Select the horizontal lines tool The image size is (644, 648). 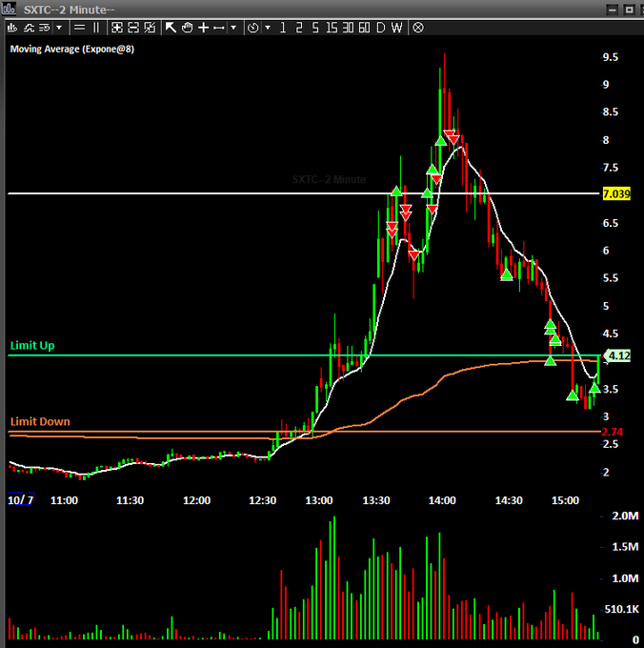tap(79, 28)
